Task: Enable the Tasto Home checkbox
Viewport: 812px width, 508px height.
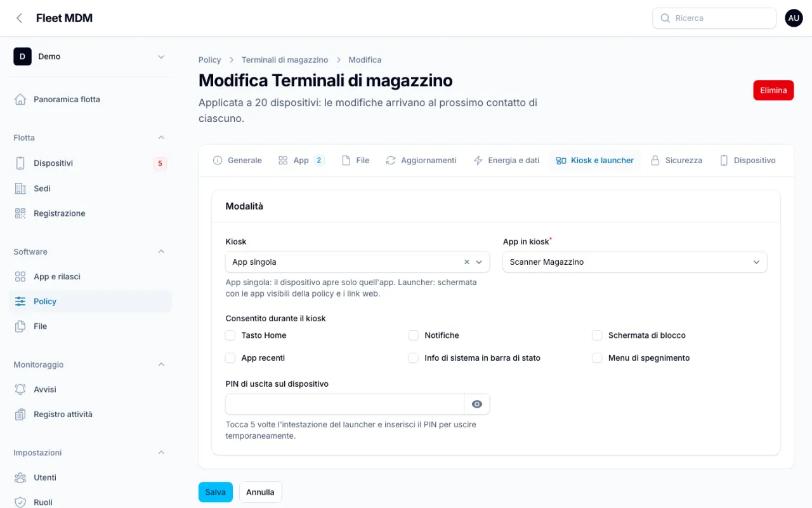Action: pos(230,335)
